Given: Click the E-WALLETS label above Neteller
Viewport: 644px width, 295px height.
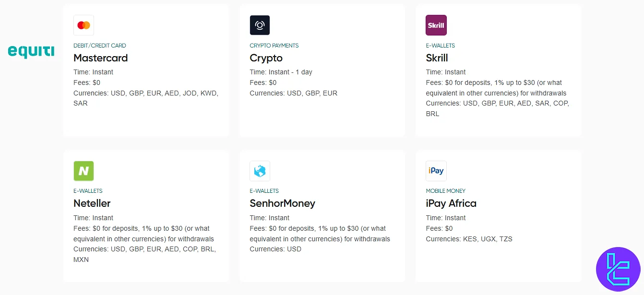Looking at the screenshot, I should pos(88,190).
